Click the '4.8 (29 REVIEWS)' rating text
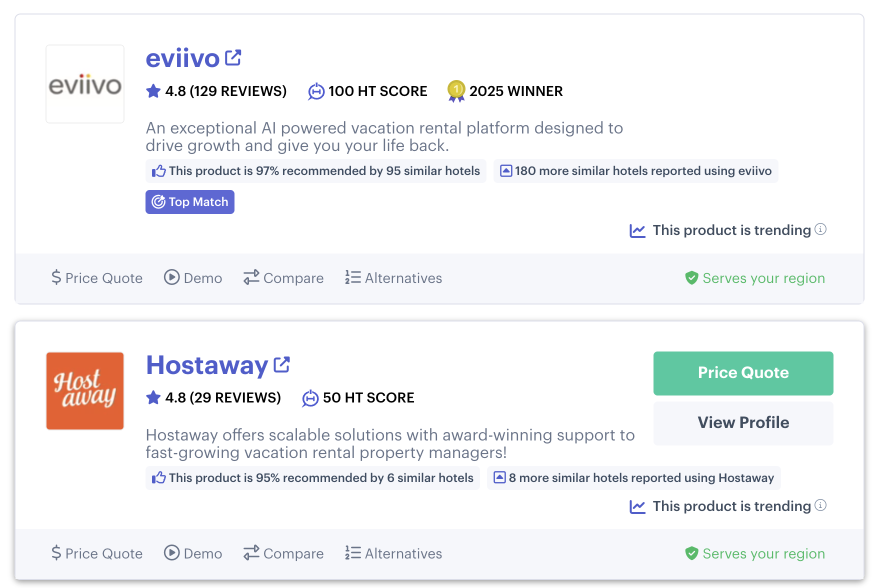Screen dimensions: 877x588 (223, 397)
